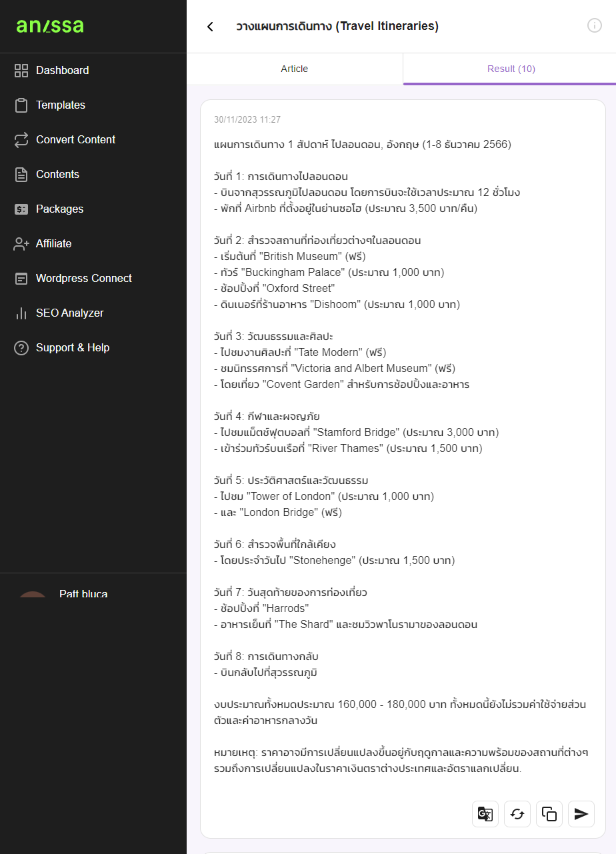The width and height of the screenshot is (616, 854).
Task: Click the user avatar in sidebar
Action: [33, 593]
